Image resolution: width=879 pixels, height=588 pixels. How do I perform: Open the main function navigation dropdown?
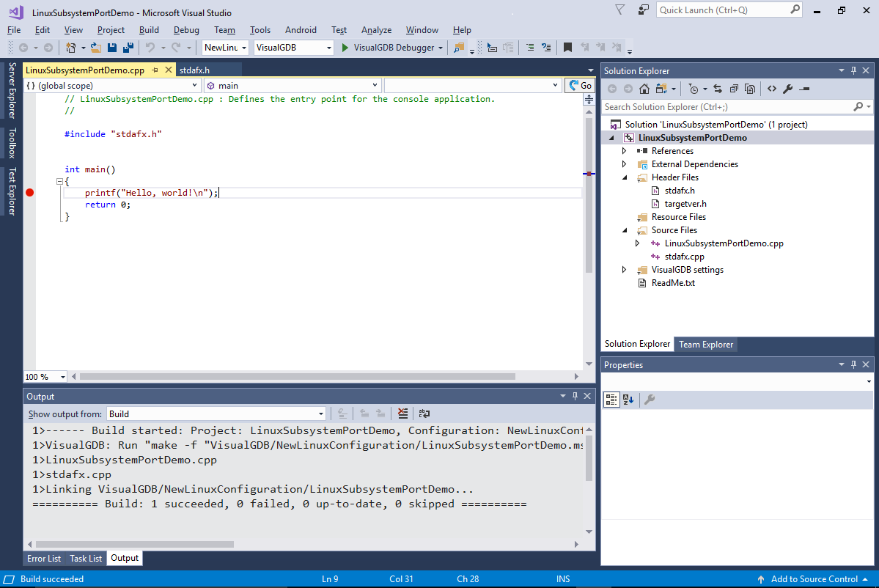click(293, 86)
